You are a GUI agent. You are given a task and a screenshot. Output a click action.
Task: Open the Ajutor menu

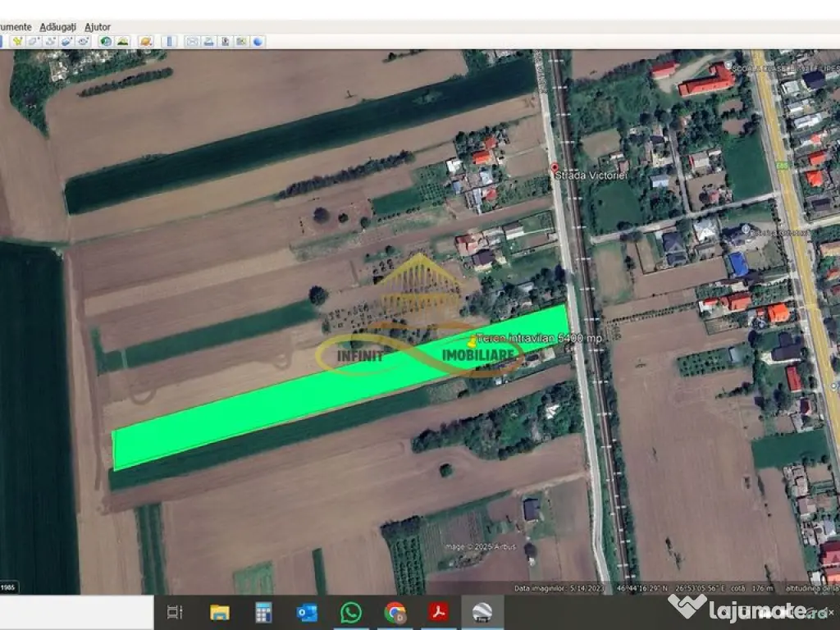[98, 27]
